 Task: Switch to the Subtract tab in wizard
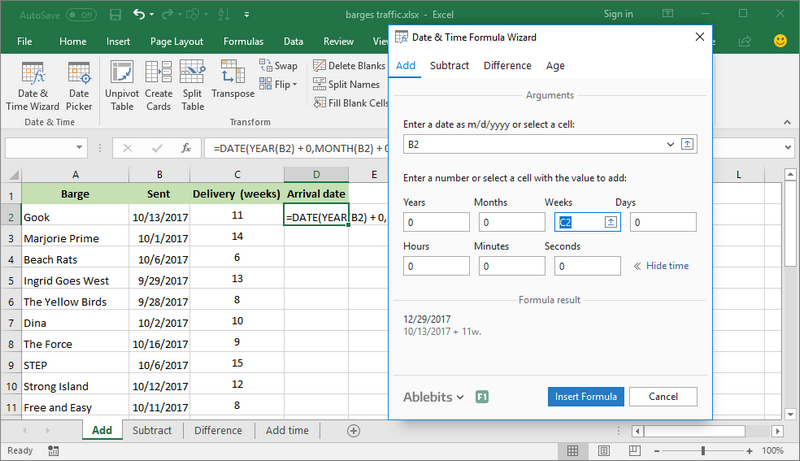[x=449, y=66]
